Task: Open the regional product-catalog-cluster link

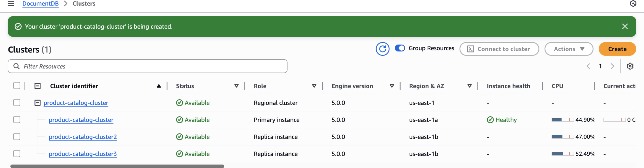Action: click(x=76, y=103)
